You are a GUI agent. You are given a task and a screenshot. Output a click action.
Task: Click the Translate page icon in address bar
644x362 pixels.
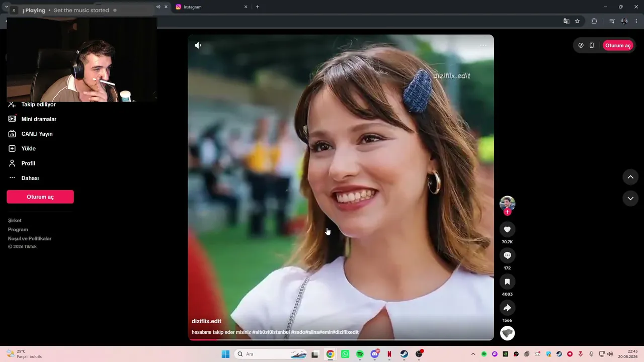tap(567, 21)
